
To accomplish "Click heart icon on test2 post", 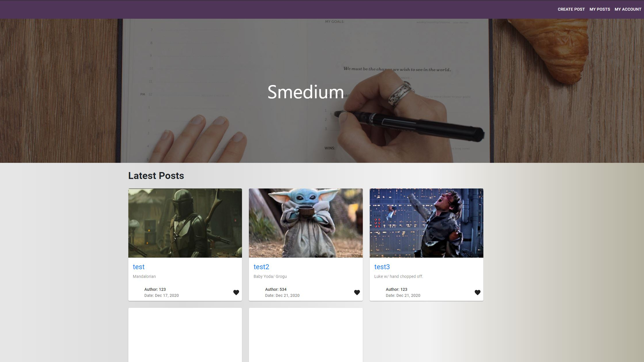I will point(357,292).
